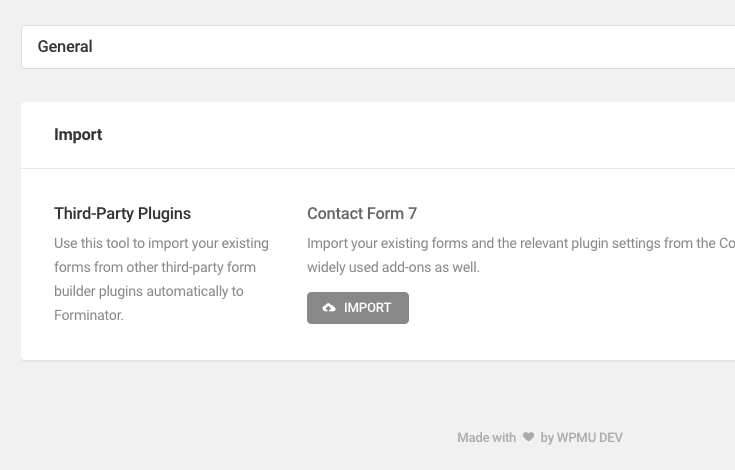Click the IMPORT button

tap(358, 308)
